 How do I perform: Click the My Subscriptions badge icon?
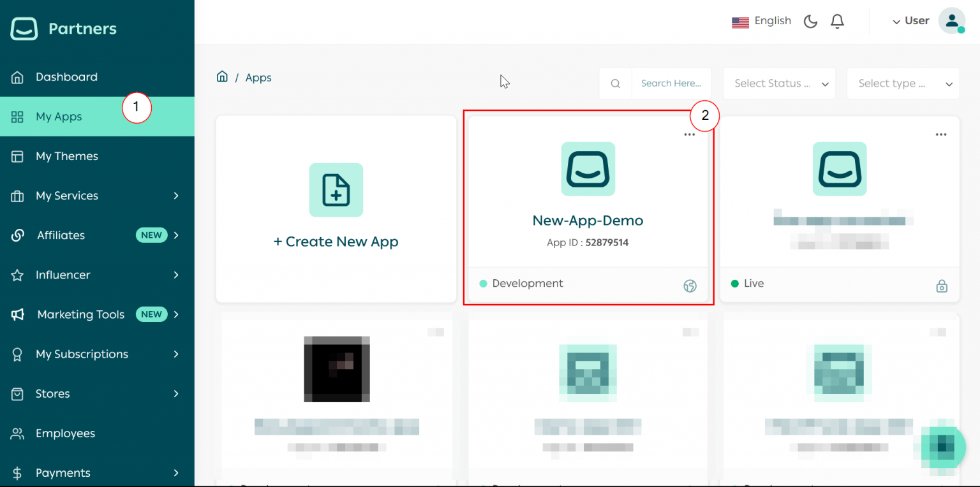17,354
